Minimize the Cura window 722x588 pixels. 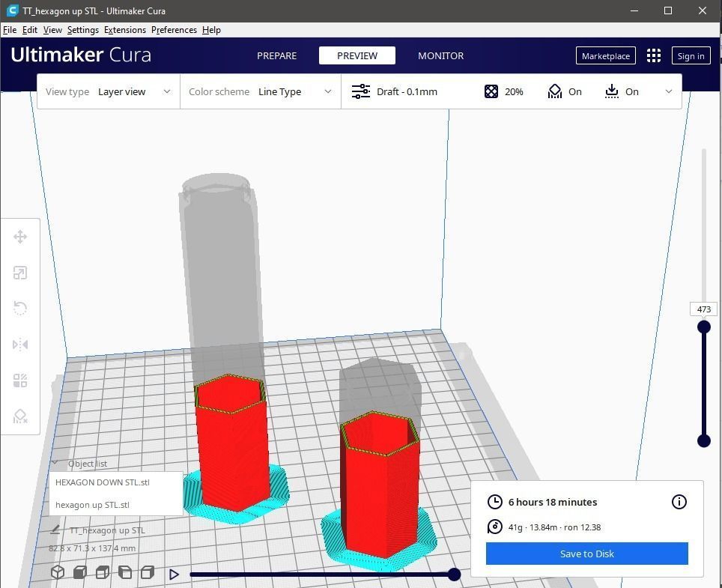(634, 10)
